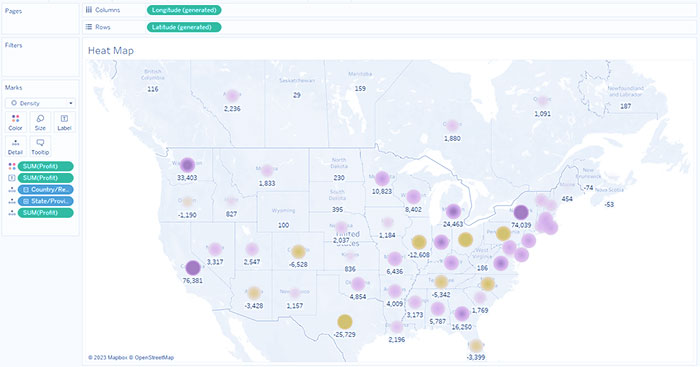Click the Wyoming value 100
700x367 pixels.
click(x=283, y=225)
